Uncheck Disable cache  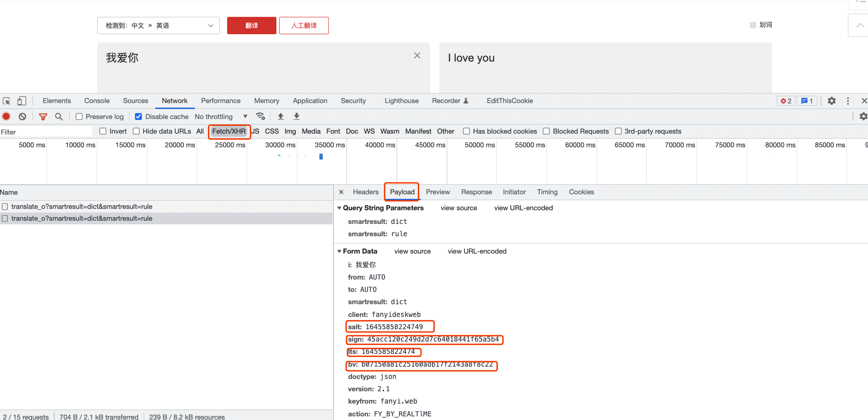pyautogui.click(x=138, y=117)
